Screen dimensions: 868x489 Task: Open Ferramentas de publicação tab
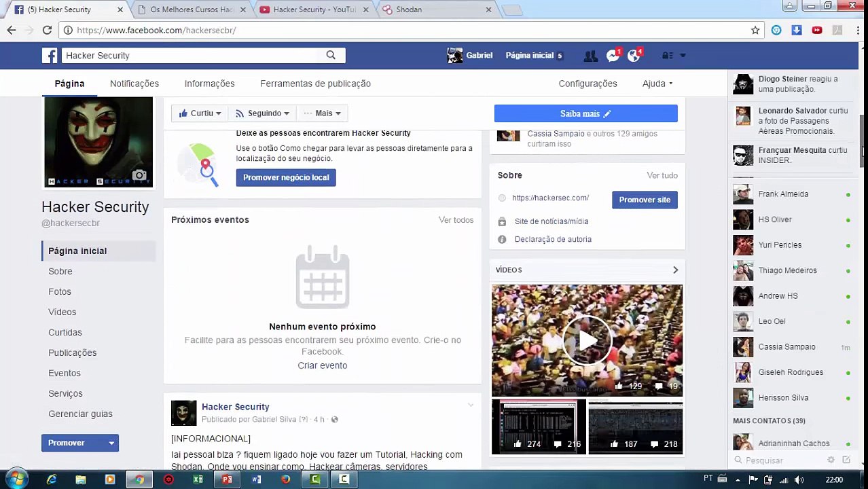[315, 84]
